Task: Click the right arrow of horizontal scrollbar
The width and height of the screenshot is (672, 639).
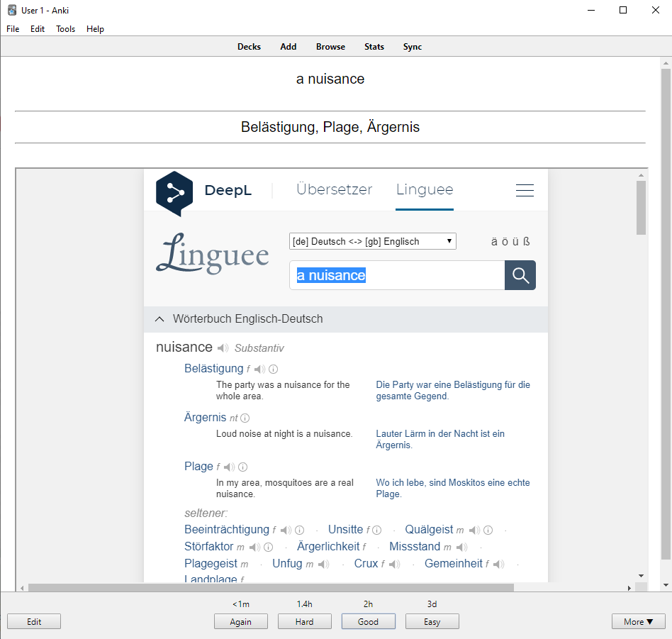Action: pos(629,588)
